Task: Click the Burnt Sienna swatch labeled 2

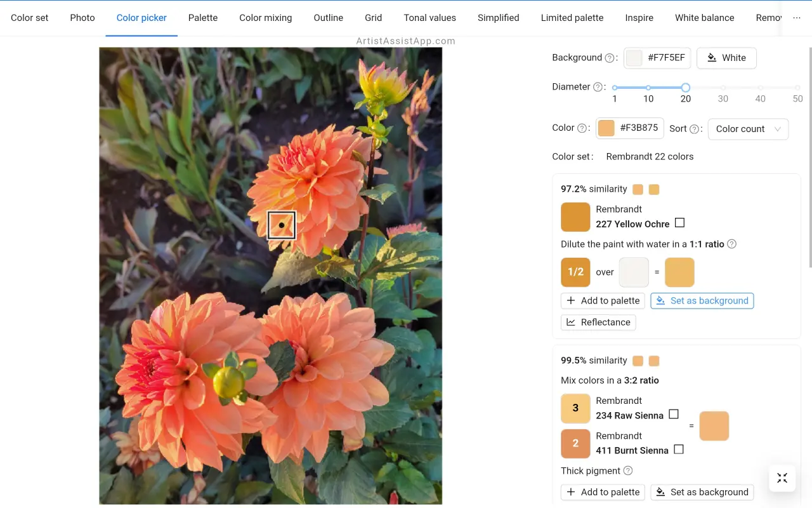Action: [x=575, y=443]
